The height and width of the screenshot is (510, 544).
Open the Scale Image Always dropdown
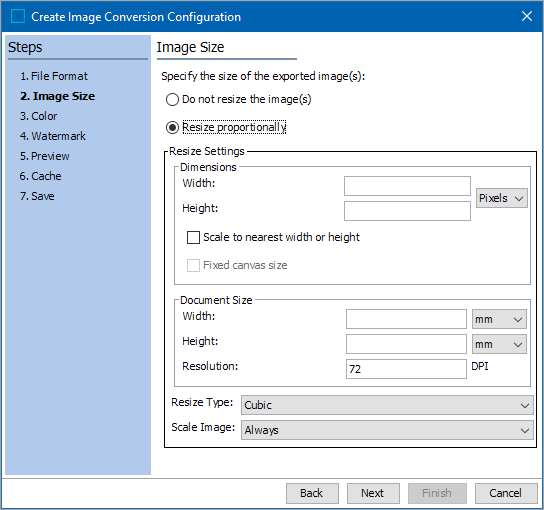coord(387,430)
